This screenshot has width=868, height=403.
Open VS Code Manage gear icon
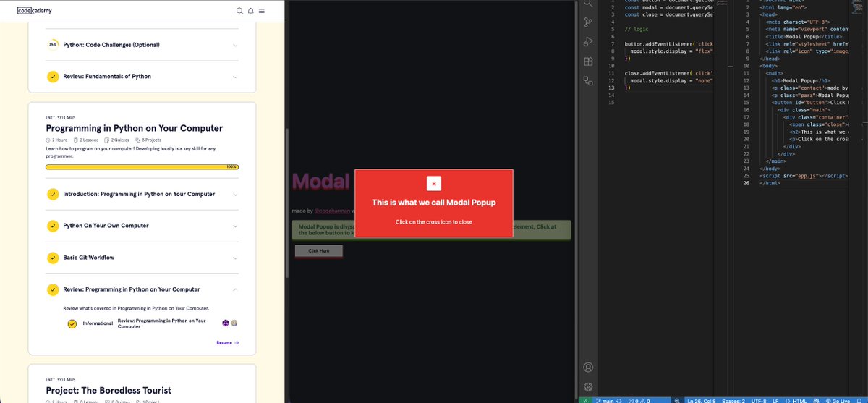point(588,387)
